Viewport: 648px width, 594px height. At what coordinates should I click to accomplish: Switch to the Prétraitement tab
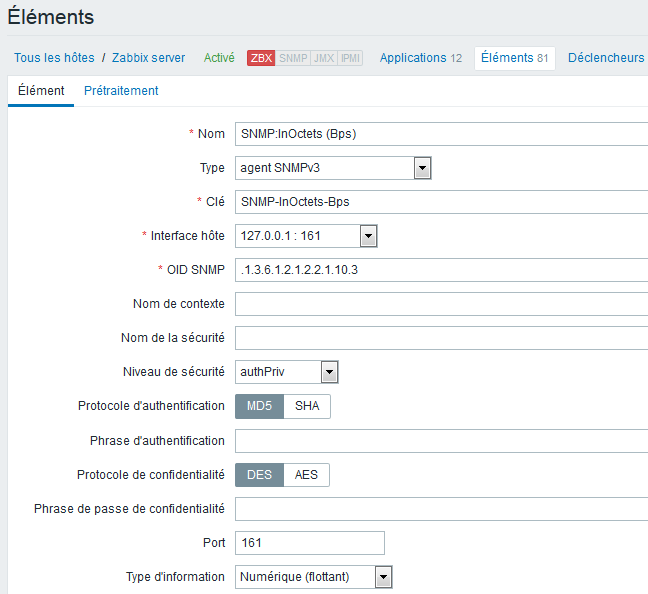pyautogui.click(x=121, y=91)
